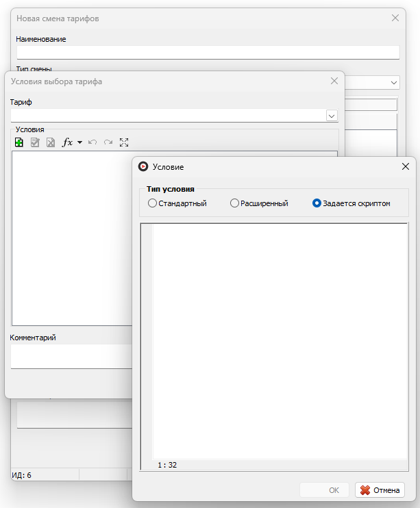Click the Условия list area
Image resolution: width=420 pixels, height=508 pixels.
72,238
